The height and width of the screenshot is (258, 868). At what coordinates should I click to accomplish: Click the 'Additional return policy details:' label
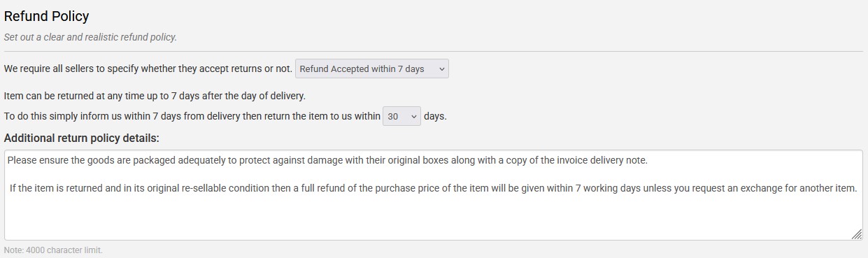coord(81,138)
